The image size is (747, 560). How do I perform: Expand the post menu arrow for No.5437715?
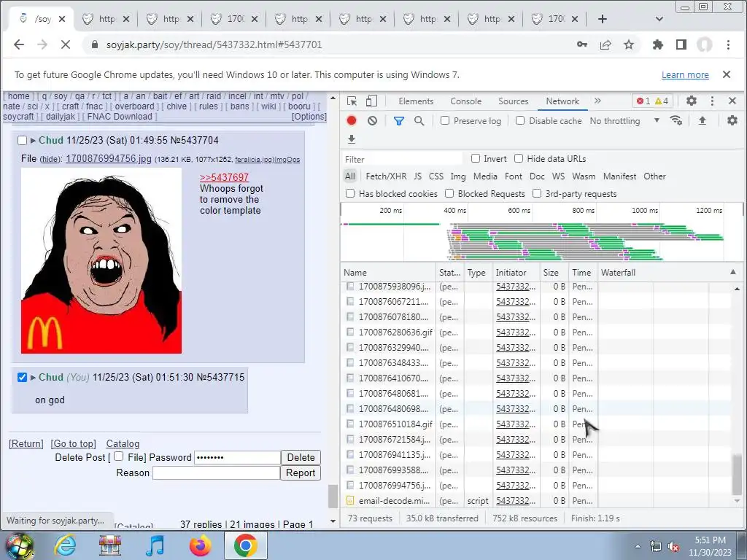pyautogui.click(x=33, y=378)
